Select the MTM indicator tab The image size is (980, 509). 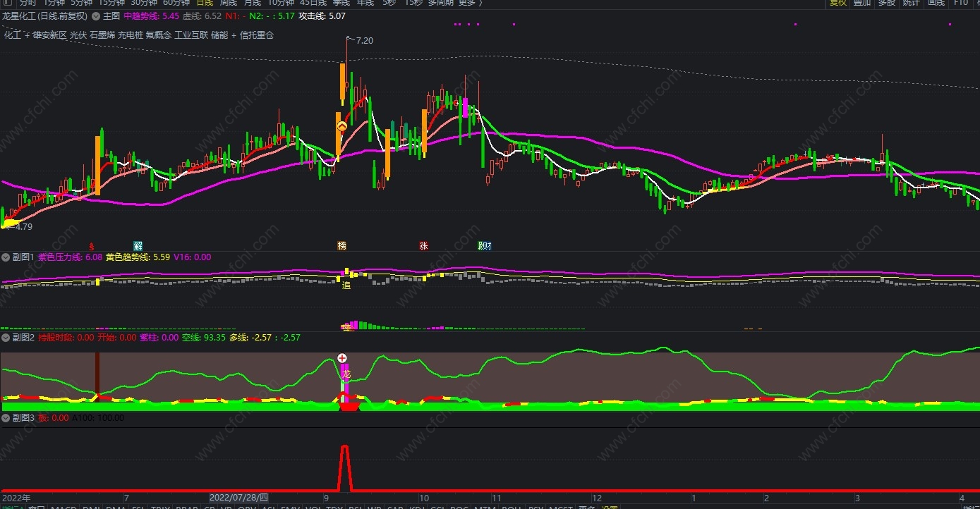pos(485,507)
